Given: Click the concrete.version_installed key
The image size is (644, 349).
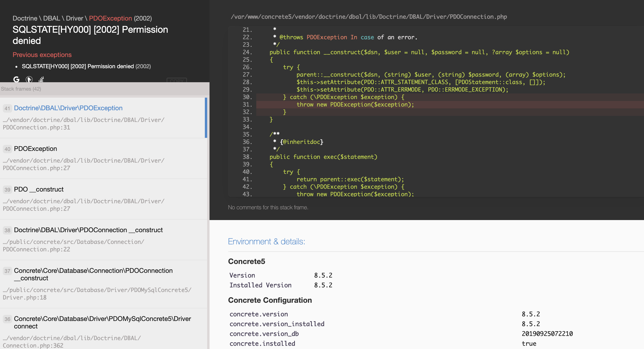Looking at the screenshot, I should pos(277,324).
